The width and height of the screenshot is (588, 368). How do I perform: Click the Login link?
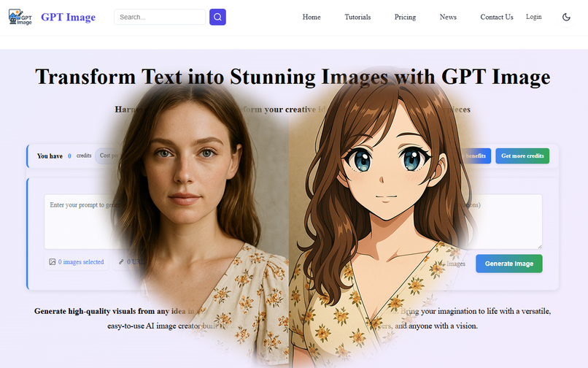coord(533,17)
